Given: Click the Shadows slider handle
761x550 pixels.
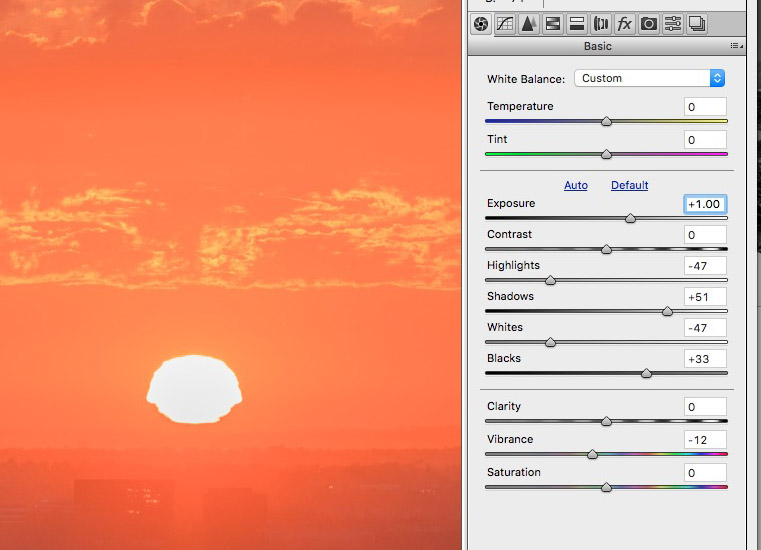Looking at the screenshot, I should tap(667, 312).
